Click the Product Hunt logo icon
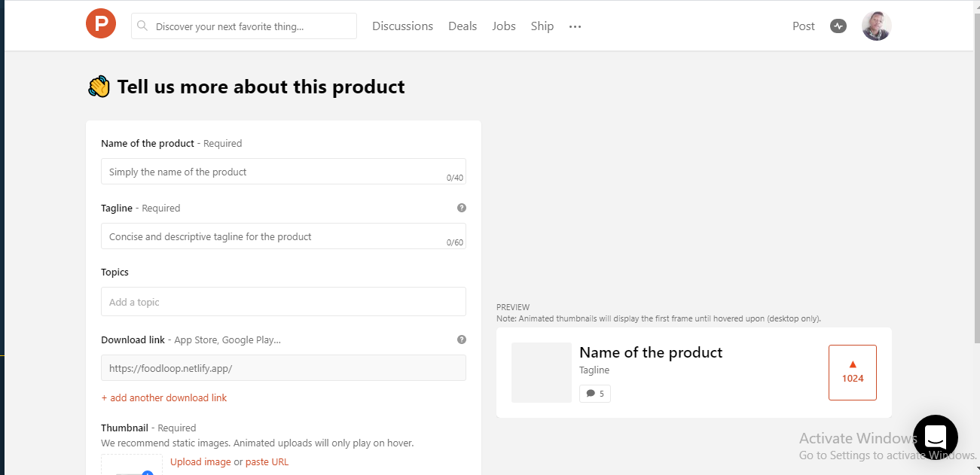The width and height of the screenshot is (980, 475). point(101,26)
